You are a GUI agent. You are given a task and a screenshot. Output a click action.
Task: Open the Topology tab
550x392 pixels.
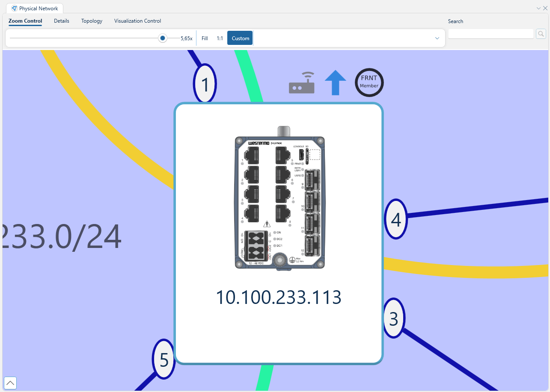pos(91,21)
